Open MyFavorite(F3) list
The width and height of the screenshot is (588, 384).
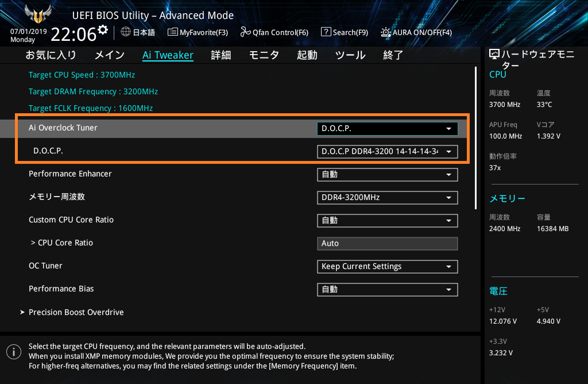(x=198, y=32)
